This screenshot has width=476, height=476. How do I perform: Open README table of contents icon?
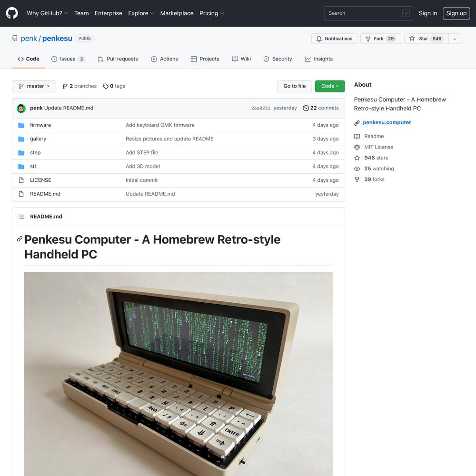(x=21, y=217)
